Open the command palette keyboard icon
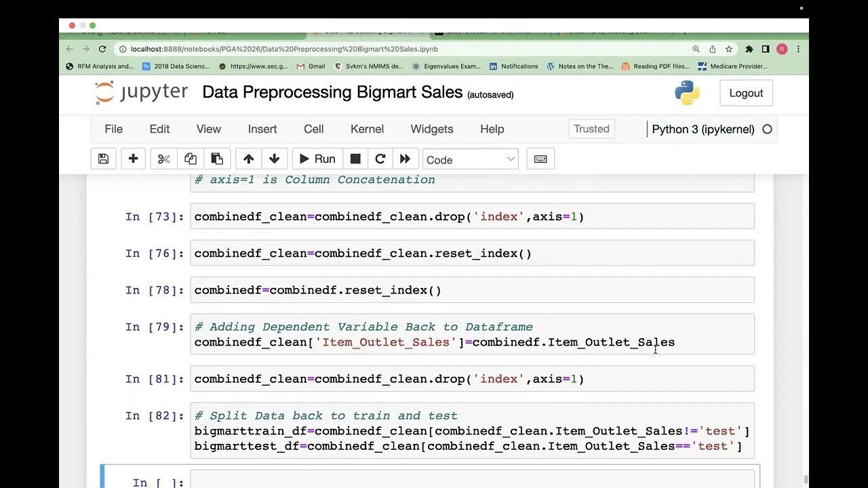The height and width of the screenshot is (488, 868). (540, 159)
